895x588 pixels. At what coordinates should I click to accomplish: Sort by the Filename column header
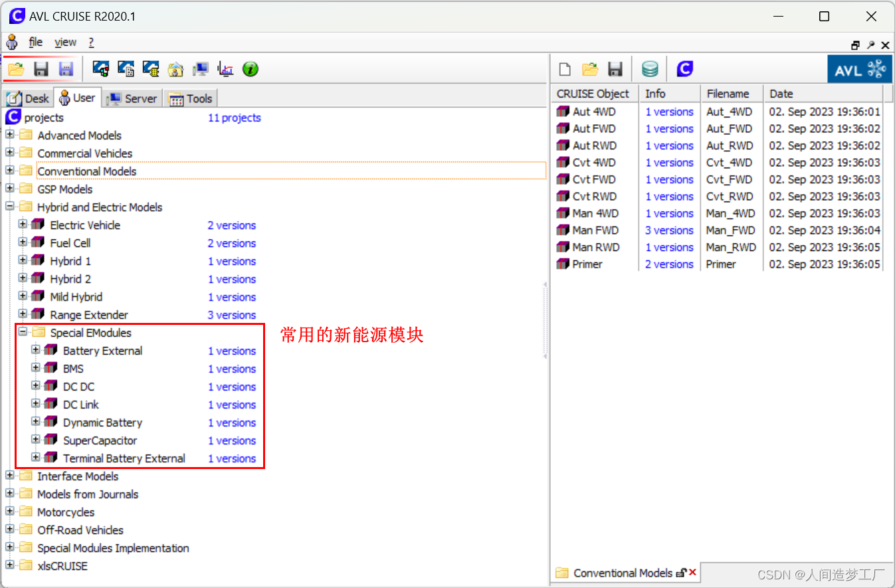731,94
